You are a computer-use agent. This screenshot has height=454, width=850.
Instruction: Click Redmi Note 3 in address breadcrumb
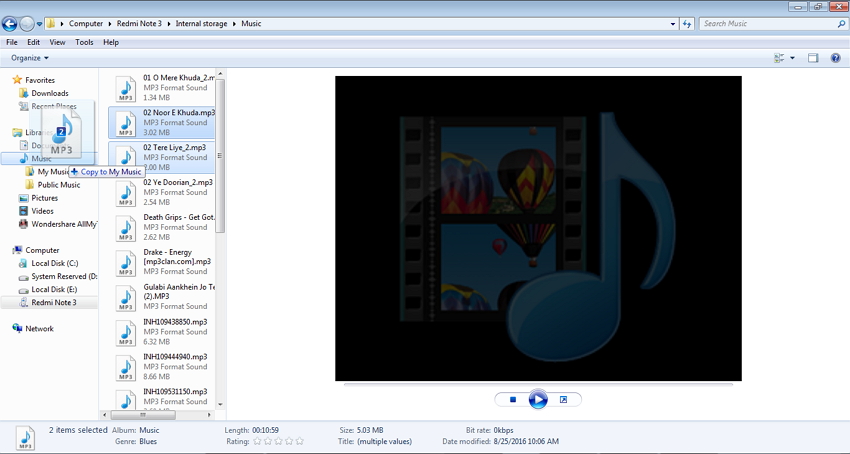[139, 24]
